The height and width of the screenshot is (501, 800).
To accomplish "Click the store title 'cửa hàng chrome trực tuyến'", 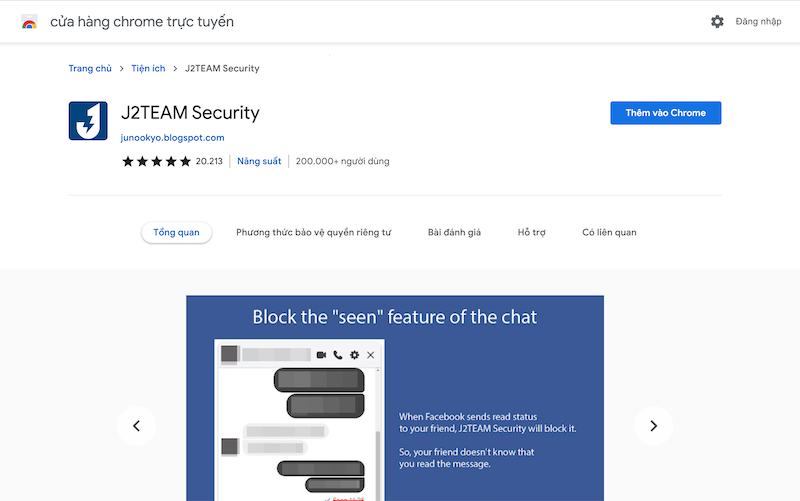I will pyautogui.click(x=141, y=21).
